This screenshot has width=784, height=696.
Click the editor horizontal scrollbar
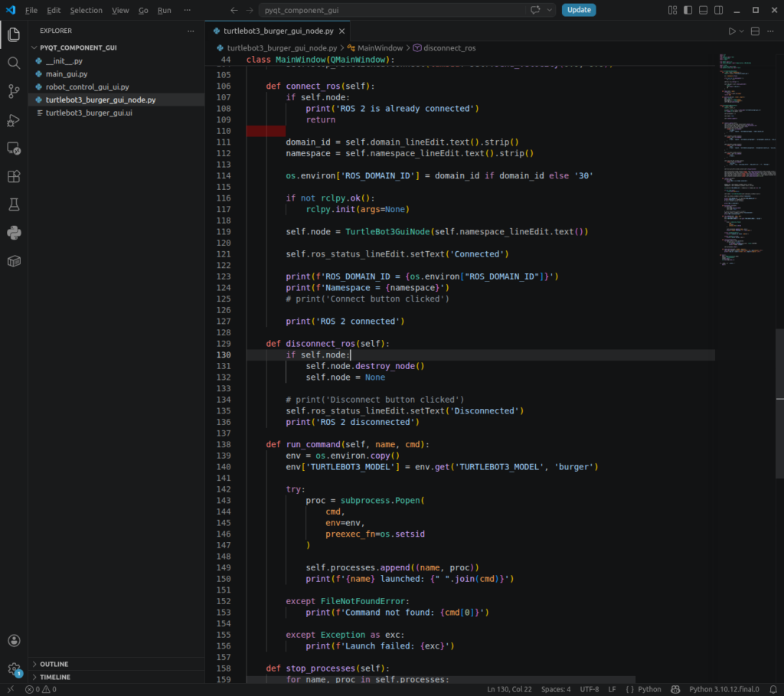pyautogui.click(x=440, y=679)
